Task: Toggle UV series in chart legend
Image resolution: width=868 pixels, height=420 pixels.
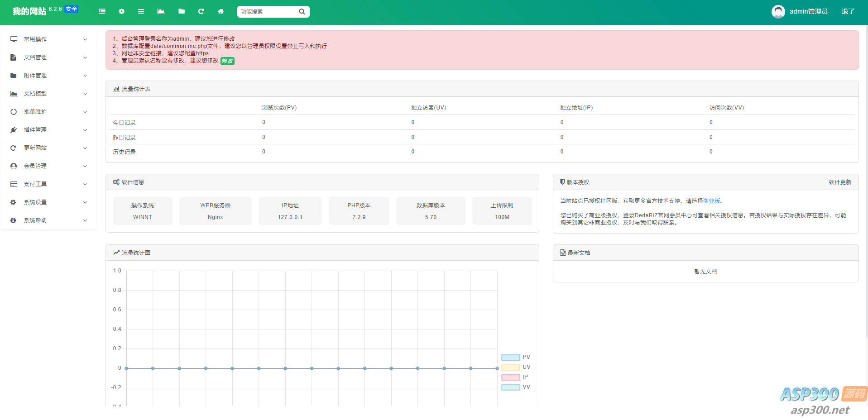Action: pyautogui.click(x=516, y=367)
